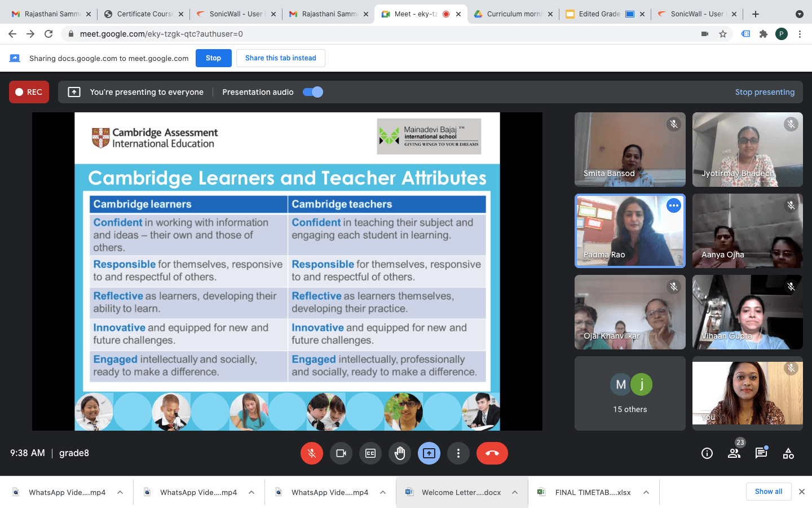812x508 pixels.
Task: Click Stop presenting link
Action: pos(765,92)
